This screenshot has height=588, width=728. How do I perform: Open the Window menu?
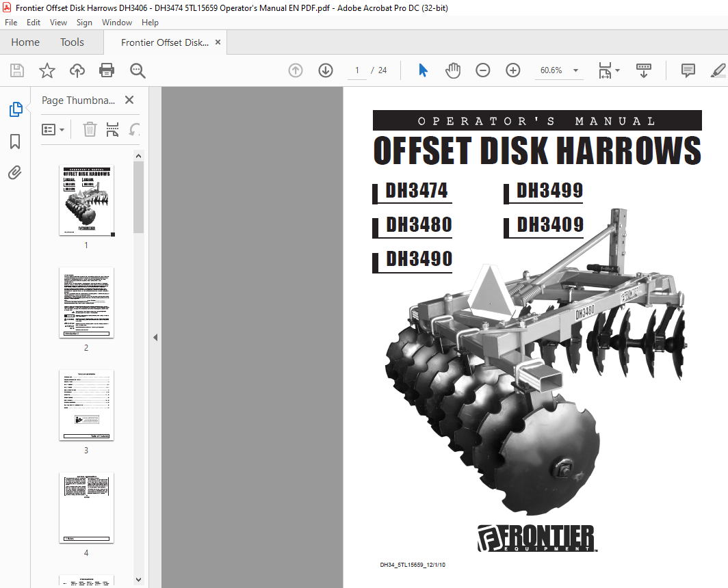pos(117,23)
